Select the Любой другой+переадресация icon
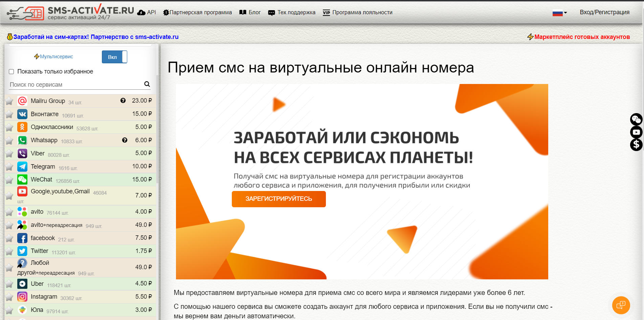This screenshot has width=644, height=320. [x=22, y=263]
